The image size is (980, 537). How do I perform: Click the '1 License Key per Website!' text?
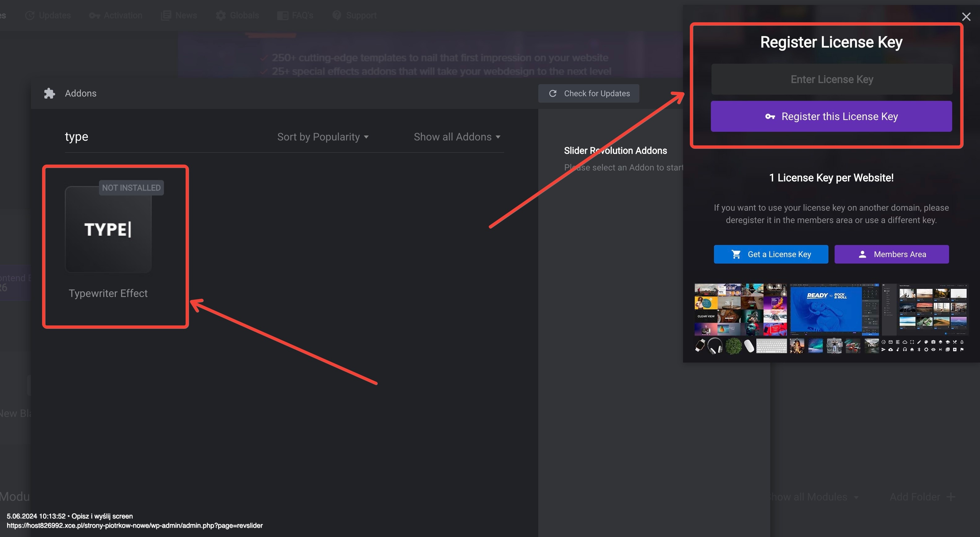coord(831,178)
